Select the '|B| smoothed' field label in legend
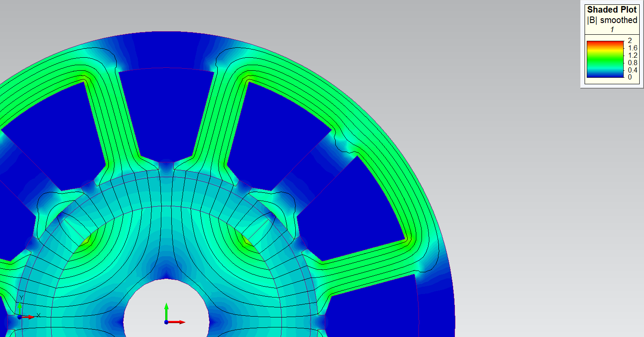644x337 pixels. (611, 20)
